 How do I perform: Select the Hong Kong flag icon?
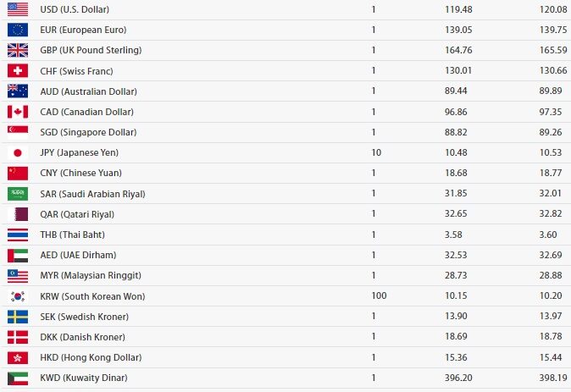pos(18,358)
